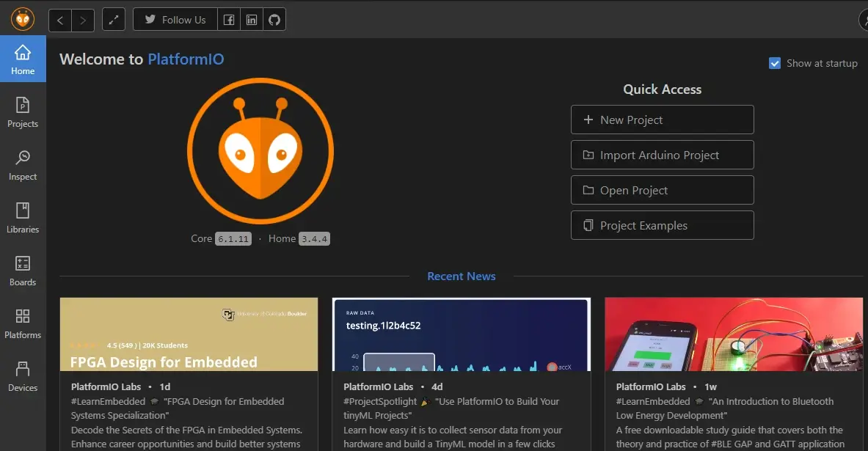This screenshot has height=451, width=868.
Task: Click the Core version 6.1.11 badge
Action: coord(233,238)
